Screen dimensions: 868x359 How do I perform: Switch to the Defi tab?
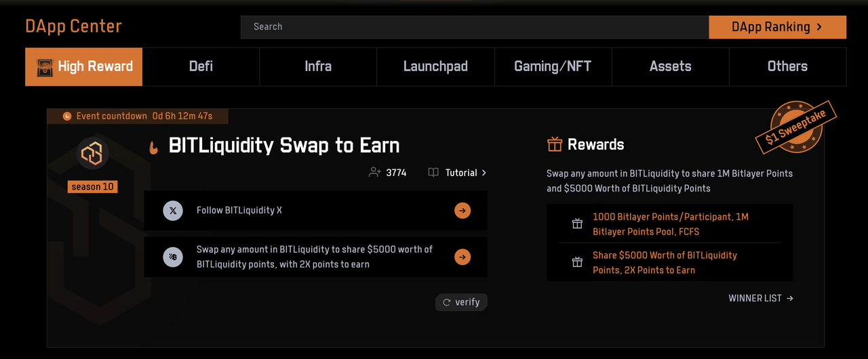click(201, 66)
